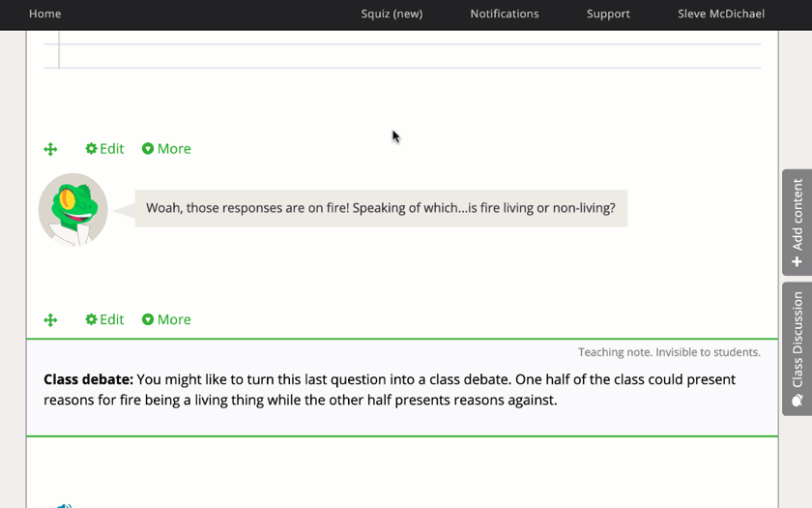Click the blue speaker audio icon at the bottom
812x508 pixels.
(64, 505)
